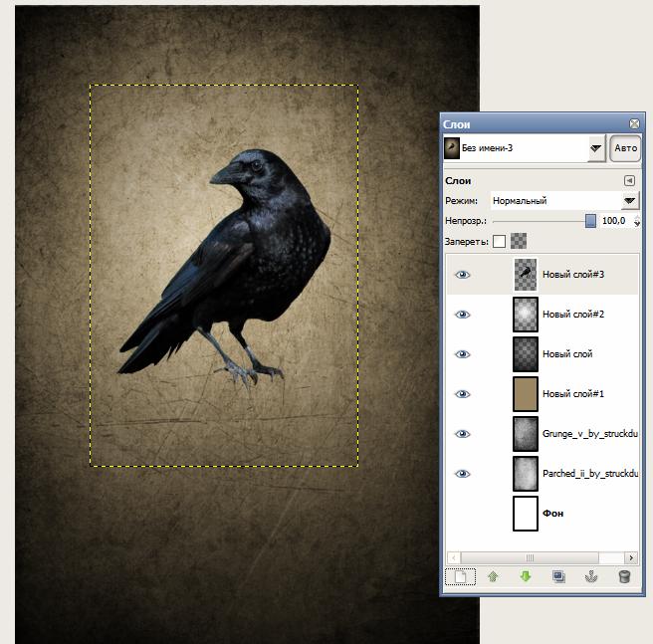Open the layers tab configuration menu
Screen dimensions: 653x644
629,181
